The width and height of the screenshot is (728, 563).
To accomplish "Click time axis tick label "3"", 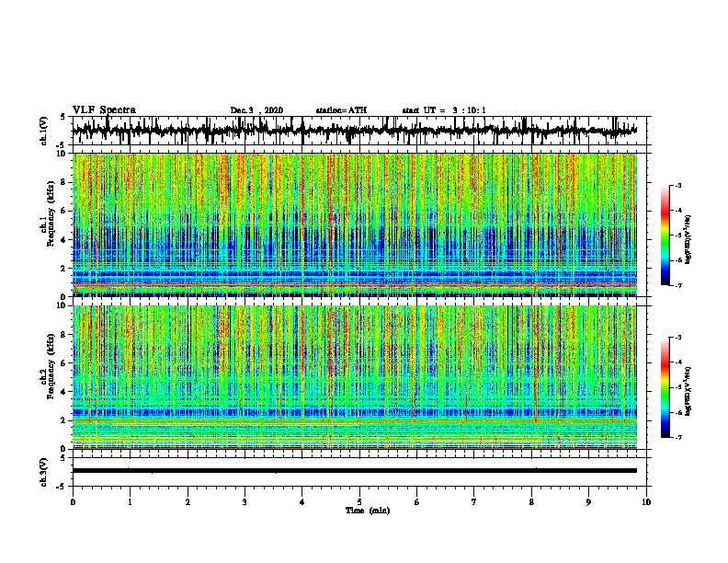I will click(x=245, y=502).
